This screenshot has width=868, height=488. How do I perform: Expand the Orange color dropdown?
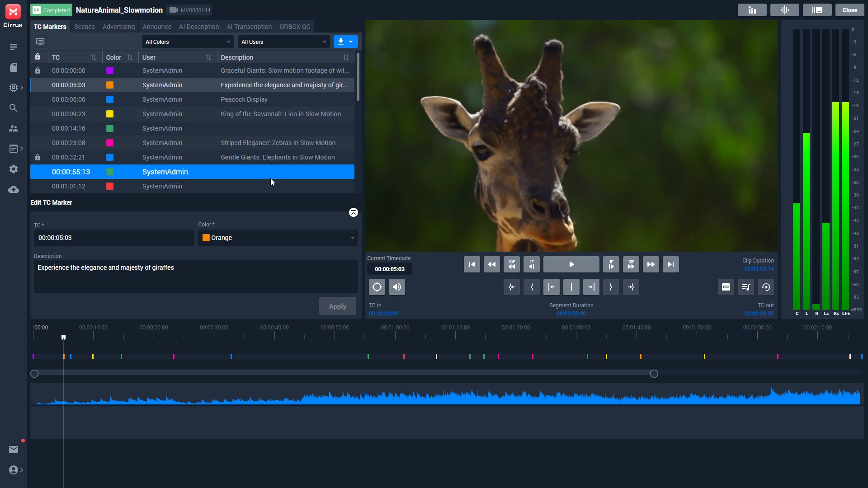tap(278, 238)
